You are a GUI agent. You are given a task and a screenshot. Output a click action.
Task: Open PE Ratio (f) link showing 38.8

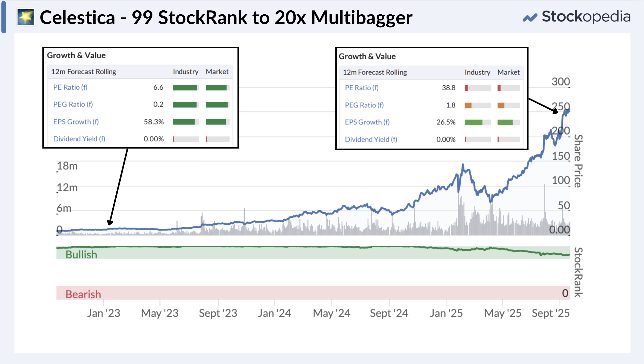[x=362, y=88]
